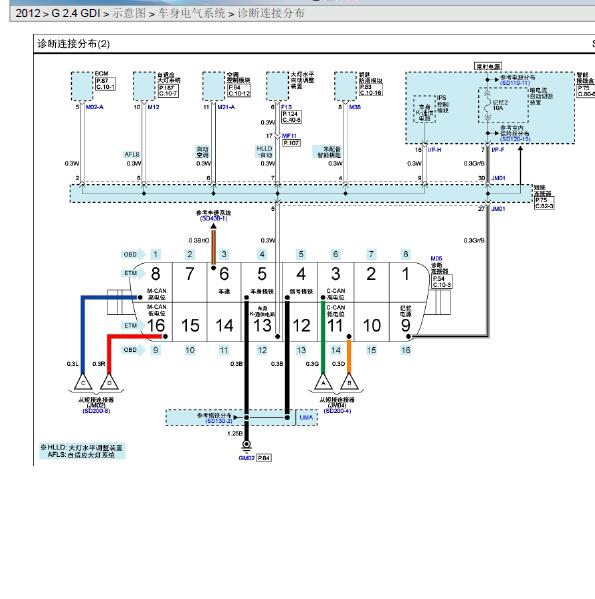Click ETM pin 13 cell
The image size is (595, 599).
(x=262, y=322)
